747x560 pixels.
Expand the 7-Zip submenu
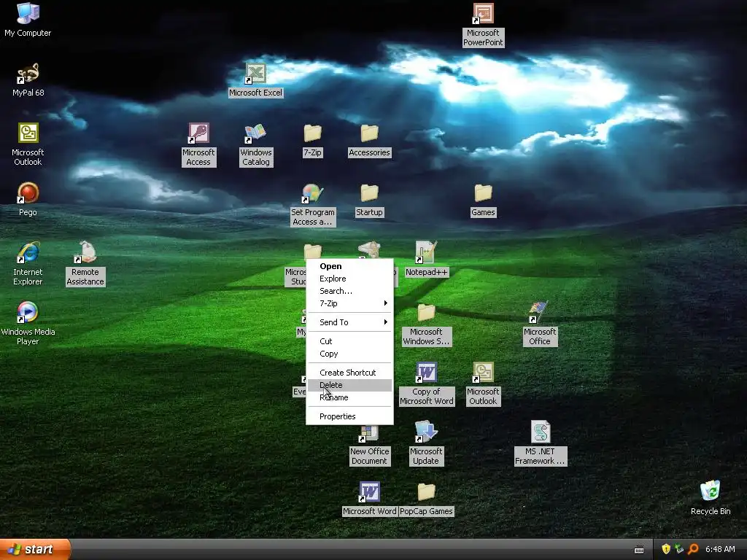[349, 303]
